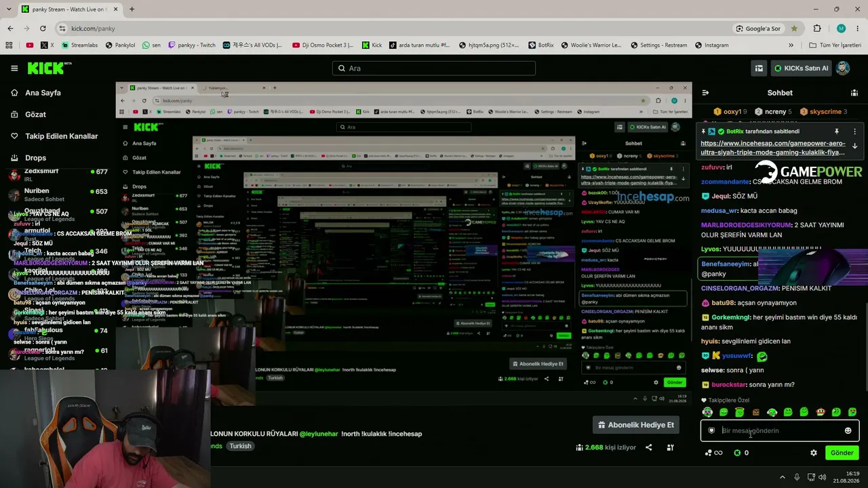The image size is (868, 488).
Task: Click Abonelik Hediye Et button
Action: pyautogui.click(x=636, y=425)
